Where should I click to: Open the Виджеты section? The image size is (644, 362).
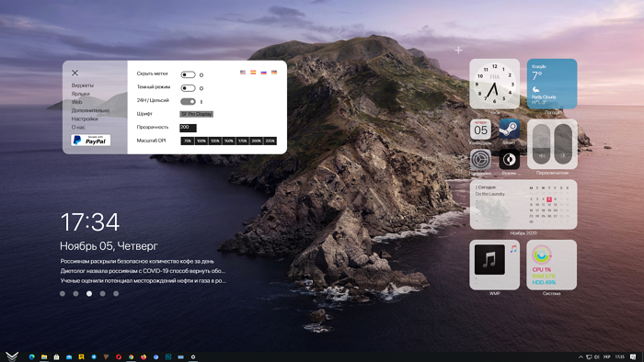[83, 85]
